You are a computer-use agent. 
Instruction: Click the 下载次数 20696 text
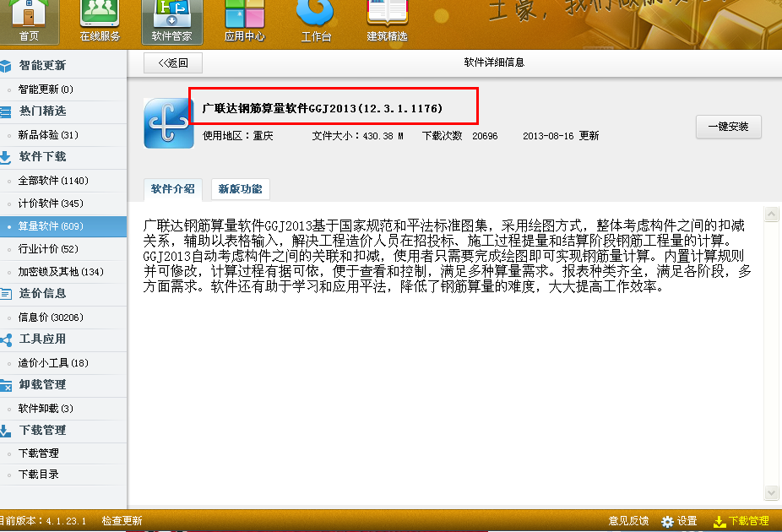coord(459,136)
